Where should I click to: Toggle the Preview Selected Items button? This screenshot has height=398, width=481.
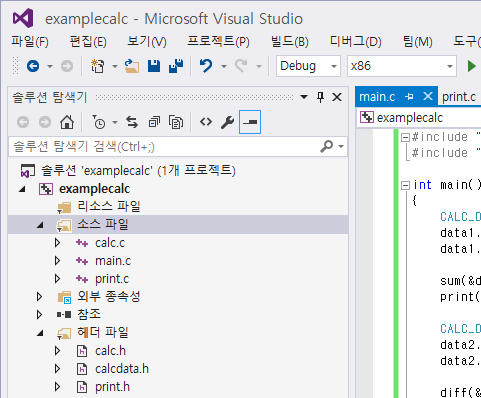tap(250, 122)
